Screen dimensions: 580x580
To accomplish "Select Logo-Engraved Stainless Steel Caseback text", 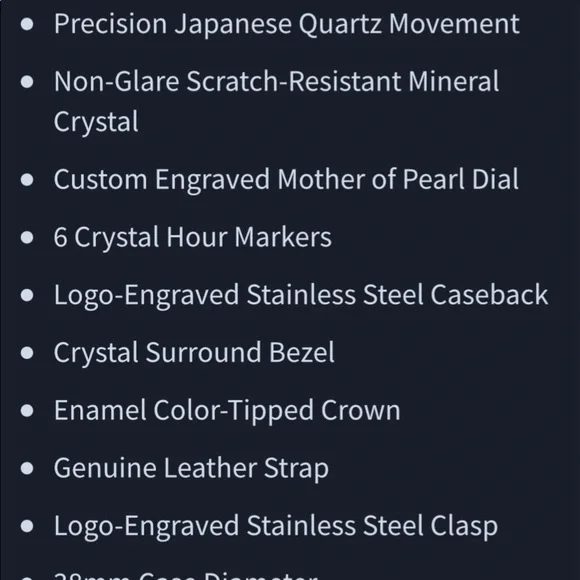I will 301,295.
